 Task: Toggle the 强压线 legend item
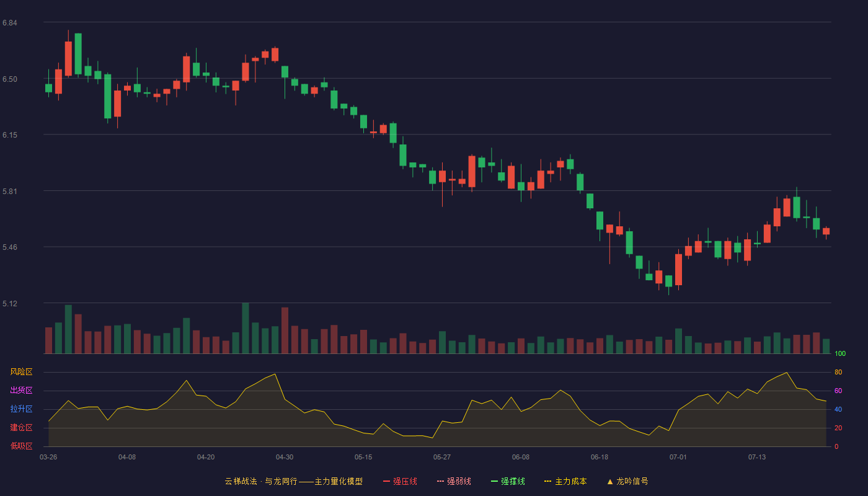pos(400,481)
